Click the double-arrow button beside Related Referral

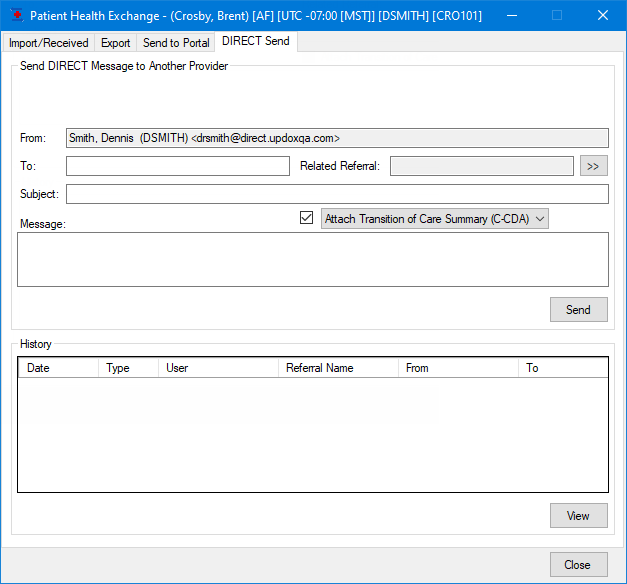point(593,166)
